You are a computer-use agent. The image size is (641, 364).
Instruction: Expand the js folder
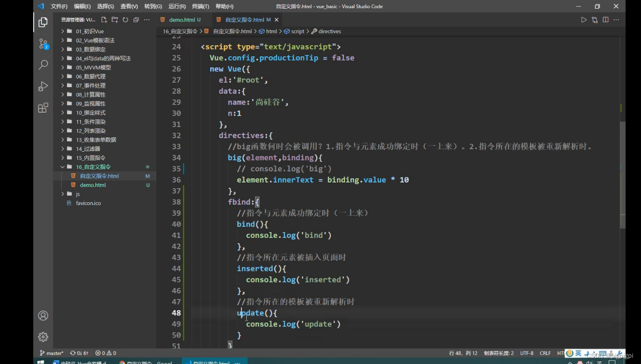click(x=105, y=194)
